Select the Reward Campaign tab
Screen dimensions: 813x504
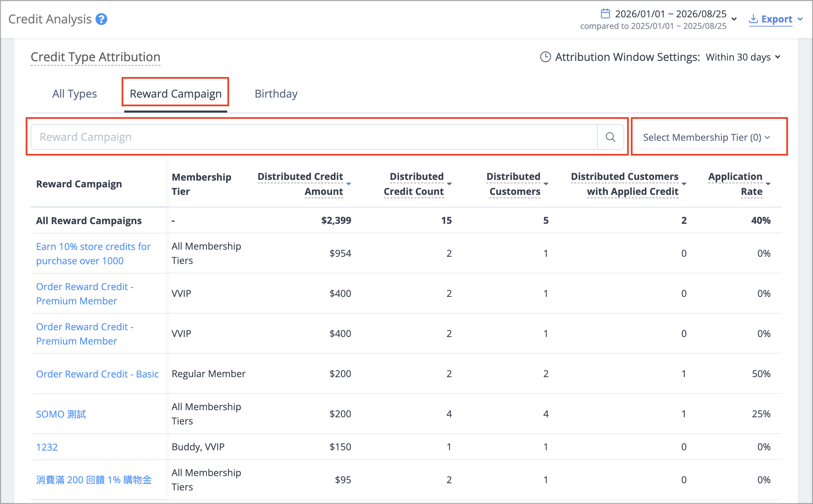click(176, 94)
